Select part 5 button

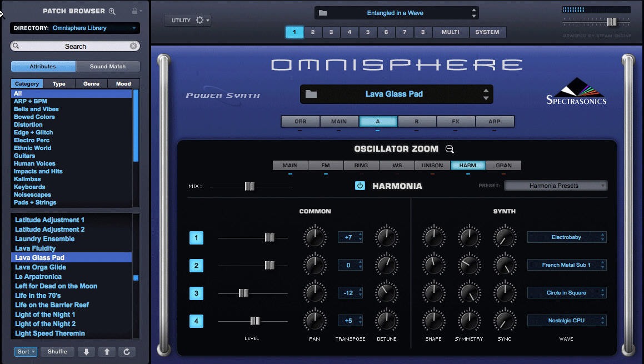(x=368, y=32)
